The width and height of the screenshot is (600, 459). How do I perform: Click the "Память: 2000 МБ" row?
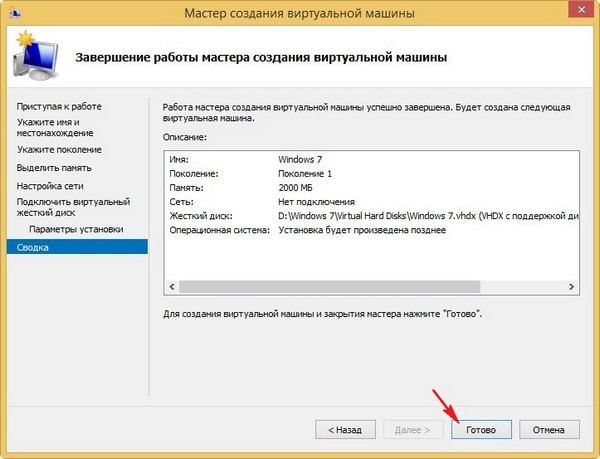(x=300, y=187)
